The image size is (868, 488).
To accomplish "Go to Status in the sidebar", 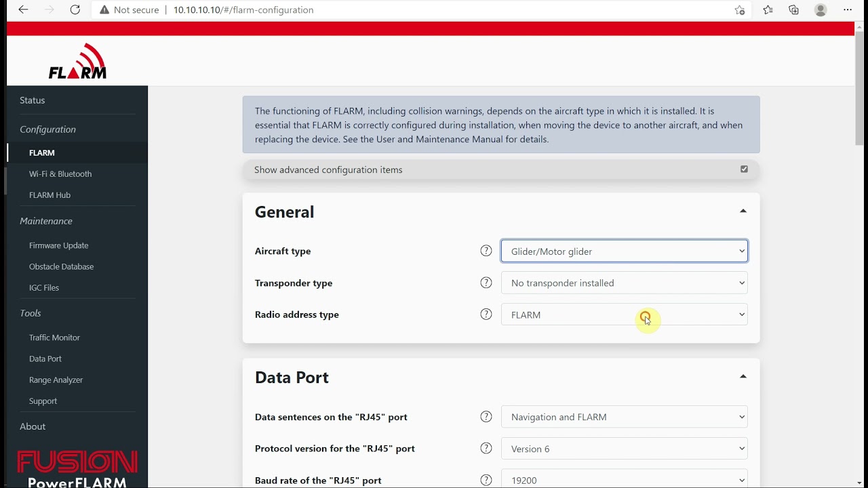I will pos(33,100).
